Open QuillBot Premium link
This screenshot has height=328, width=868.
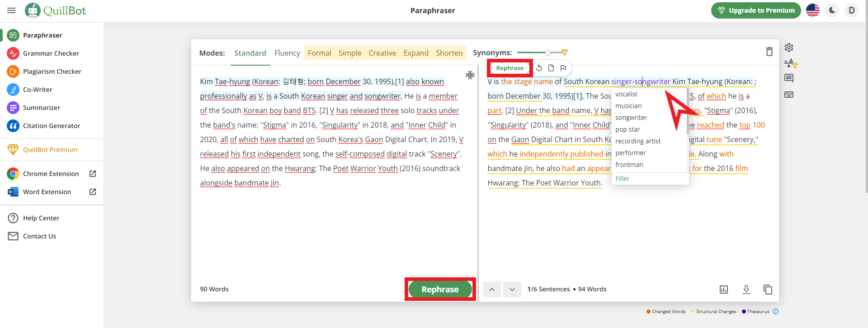pyautogui.click(x=50, y=150)
